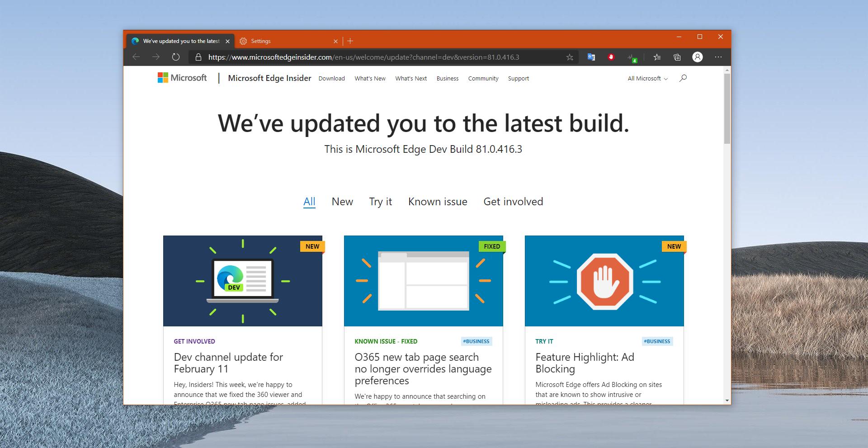Viewport: 868px width, 448px height.
Task: Click the site lock icon
Action: tap(198, 57)
